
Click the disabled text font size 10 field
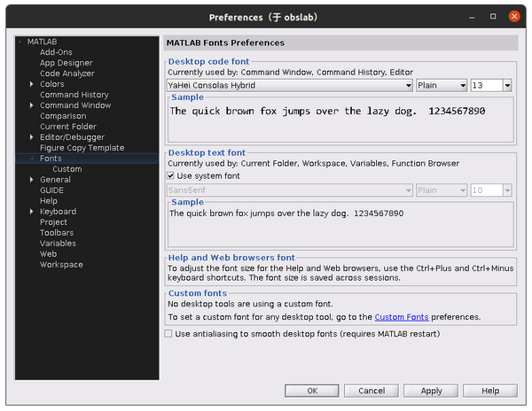tap(487, 190)
